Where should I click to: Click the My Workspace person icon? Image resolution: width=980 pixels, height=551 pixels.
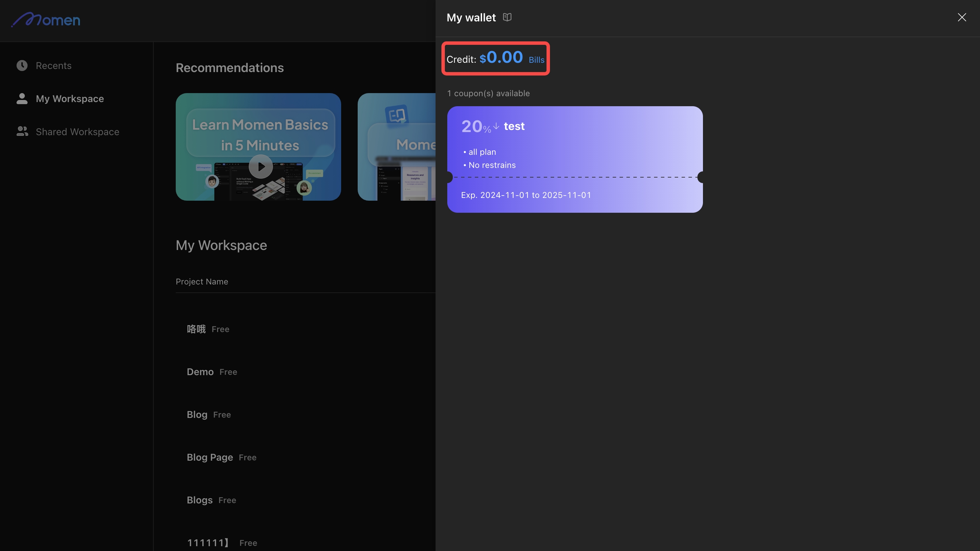pos(22,99)
